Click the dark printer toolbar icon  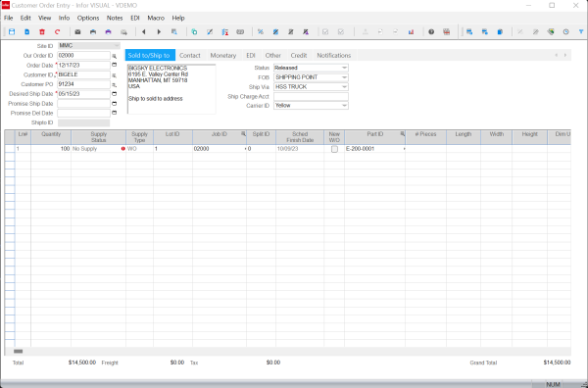(x=93, y=32)
